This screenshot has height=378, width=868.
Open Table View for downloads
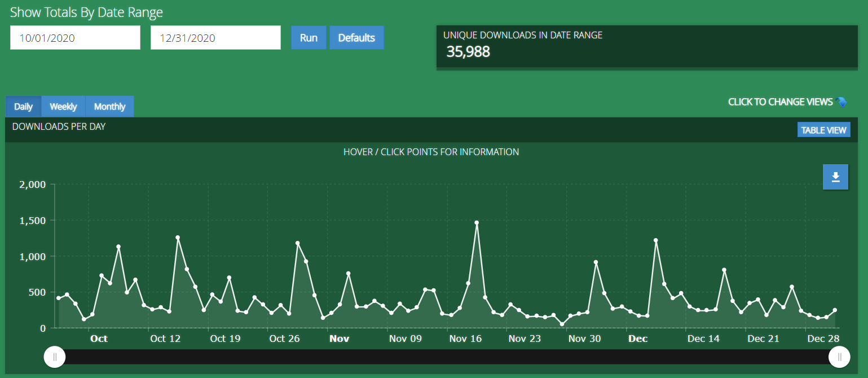823,130
